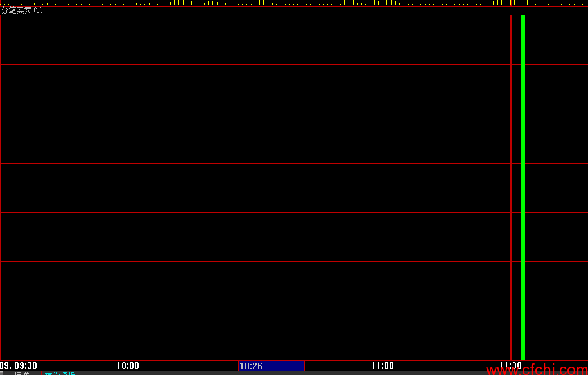Switch to the 标准 tab
This screenshot has width=588, height=375.
point(21,373)
